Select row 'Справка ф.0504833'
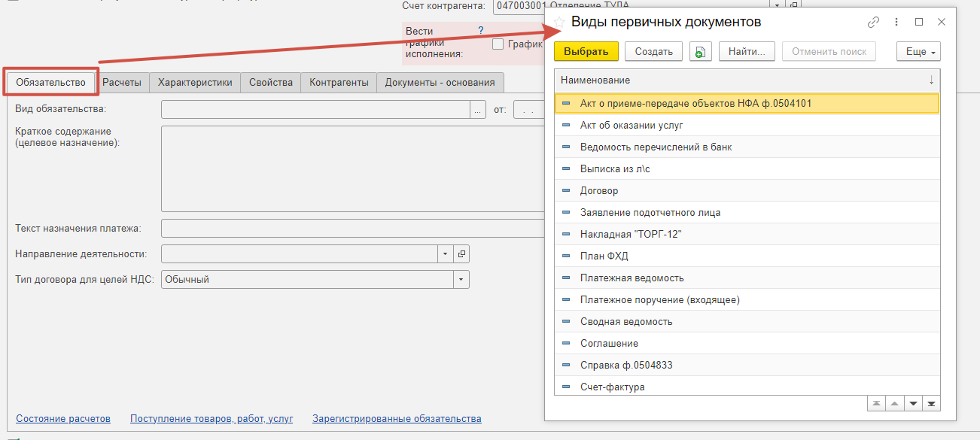The height and width of the screenshot is (440, 980). (747, 365)
